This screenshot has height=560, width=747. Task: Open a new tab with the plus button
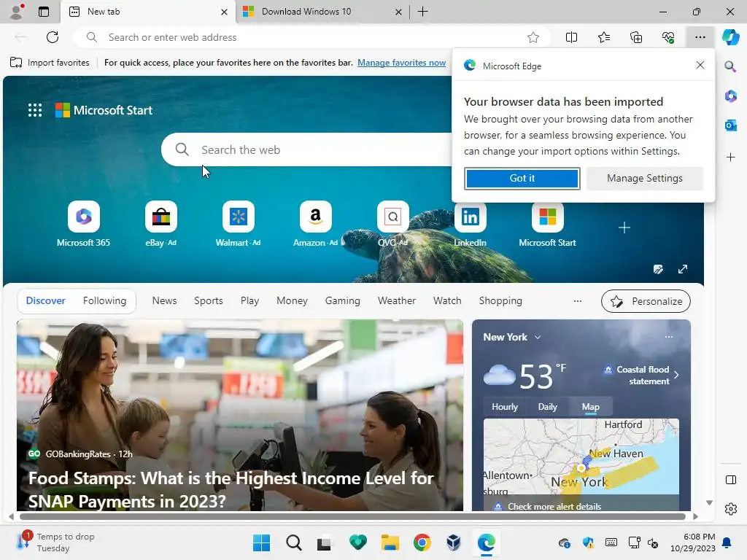(422, 12)
